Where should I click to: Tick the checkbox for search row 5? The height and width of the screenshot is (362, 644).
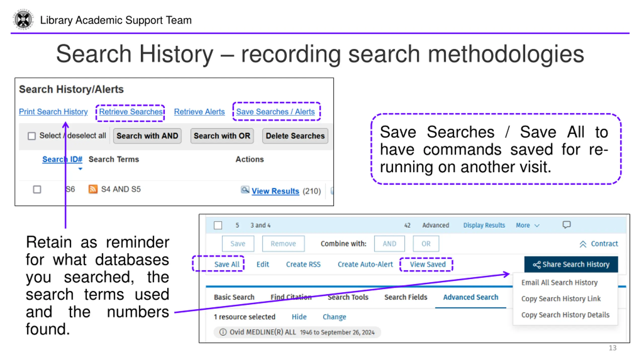click(218, 225)
